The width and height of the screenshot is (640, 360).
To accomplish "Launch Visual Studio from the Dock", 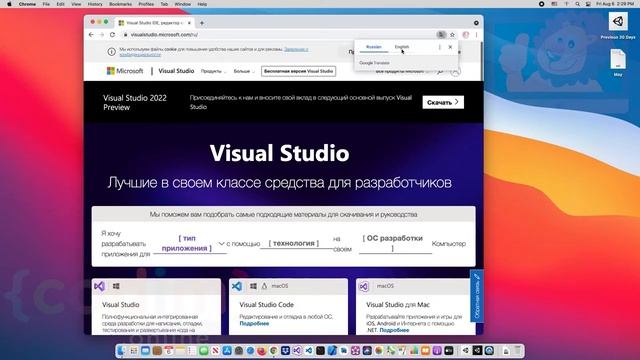I will click(297, 351).
